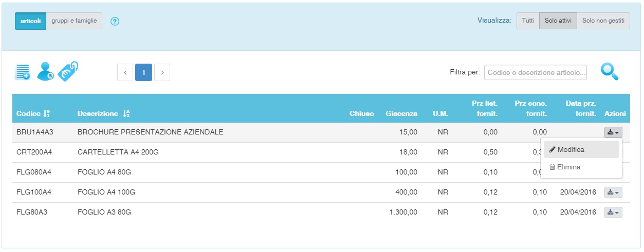The width and height of the screenshot is (644, 252).
Task: Click the add new article list icon
Action: [x=23, y=72]
